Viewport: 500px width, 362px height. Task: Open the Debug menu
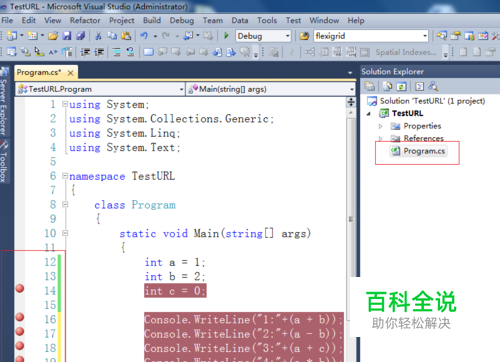point(182,20)
